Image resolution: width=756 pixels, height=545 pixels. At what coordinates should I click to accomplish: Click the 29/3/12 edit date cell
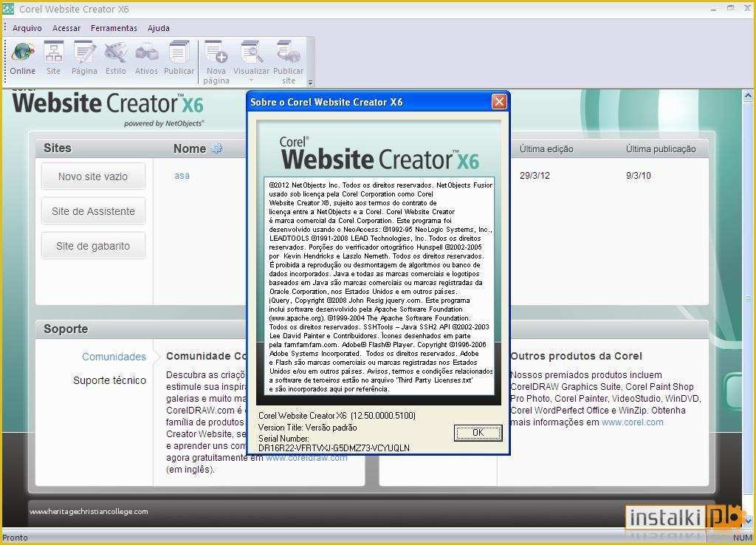535,176
